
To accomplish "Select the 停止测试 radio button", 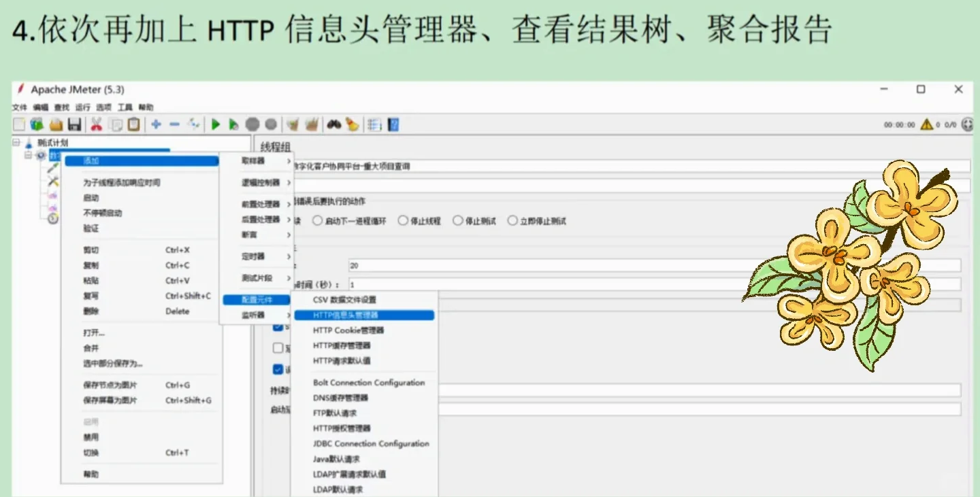I will tap(458, 221).
